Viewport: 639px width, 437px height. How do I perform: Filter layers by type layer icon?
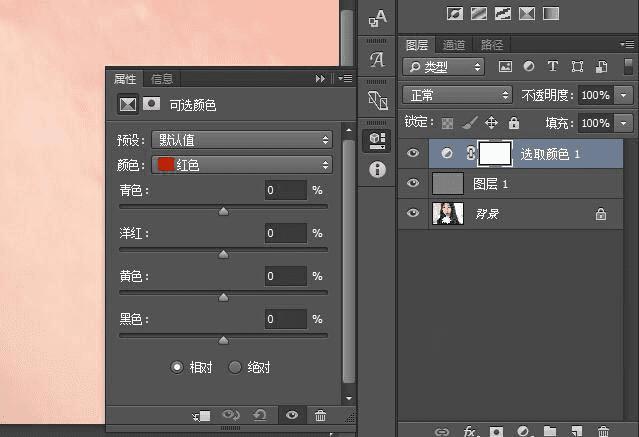click(553, 66)
